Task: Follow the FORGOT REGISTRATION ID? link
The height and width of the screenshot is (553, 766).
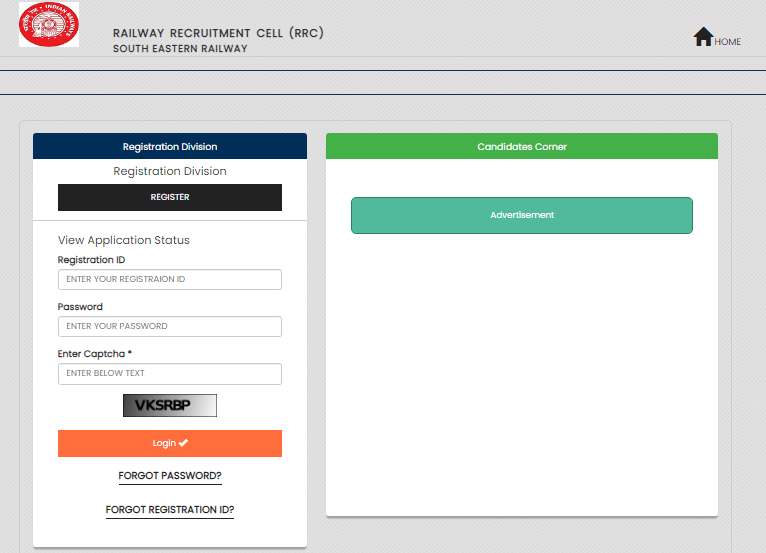Action: click(170, 510)
